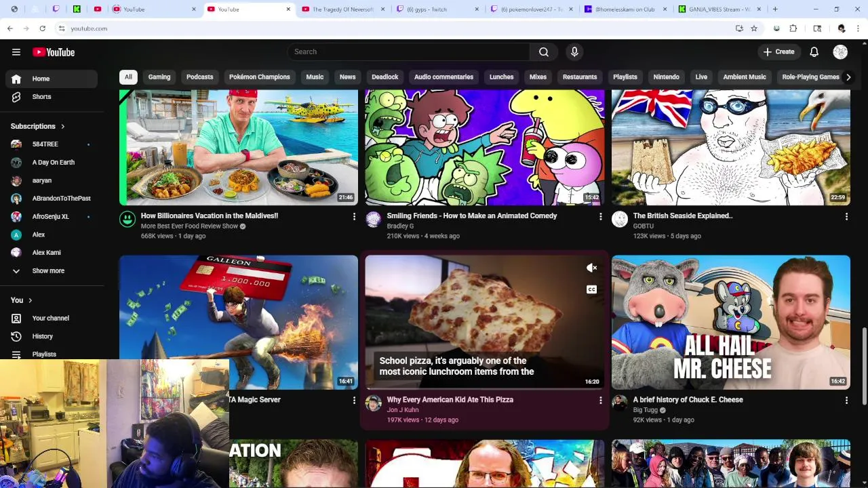Expand the Subscriptions section arrow
Image resolution: width=868 pixels, height=488 pixels.
pos(63,127)
